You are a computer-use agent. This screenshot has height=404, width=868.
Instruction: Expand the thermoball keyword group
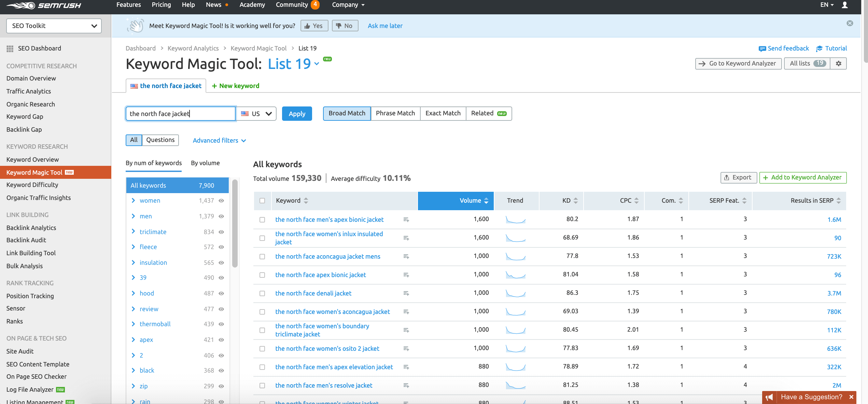pos(134,324)
